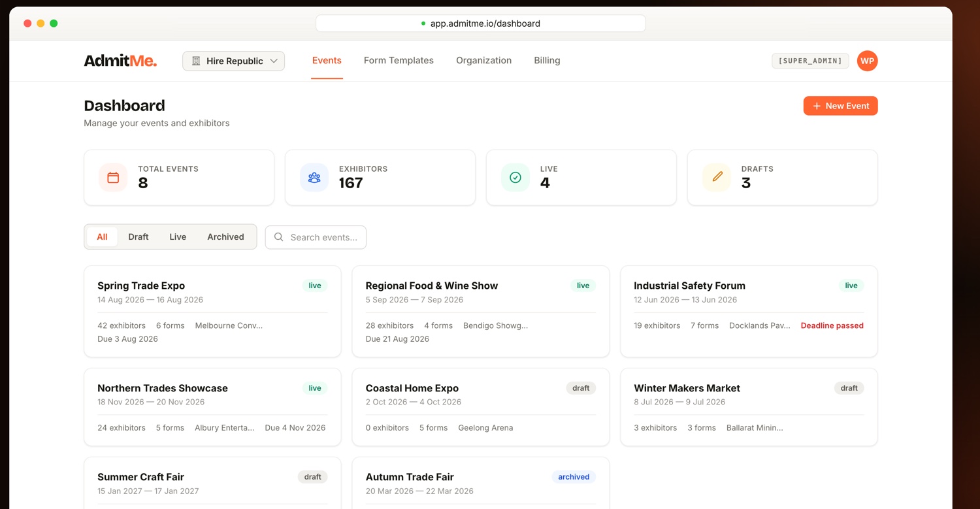Click the draft badge on Coastal Home Expo
The height and width of the screenshot is (509, 980).
[581, 388]
